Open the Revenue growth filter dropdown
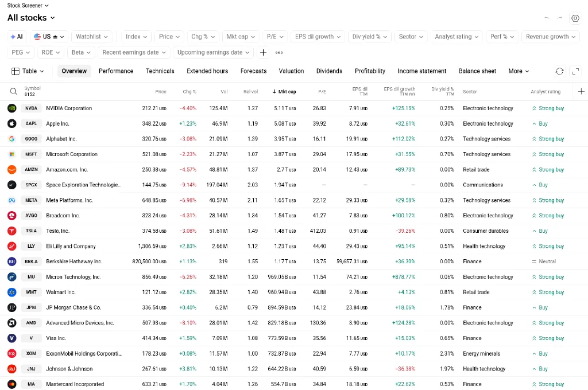 pos(551,37)
